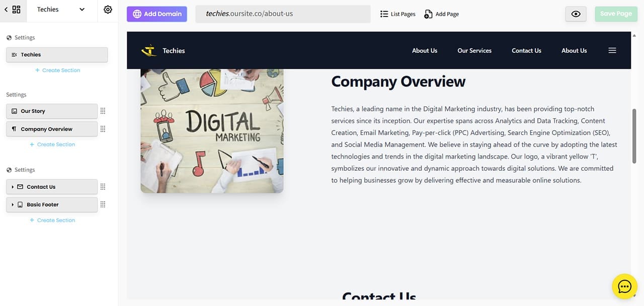This screenshot has width=644, height=306.
Task: Select the Company Overview sidebar section
Action: point(52,129)
